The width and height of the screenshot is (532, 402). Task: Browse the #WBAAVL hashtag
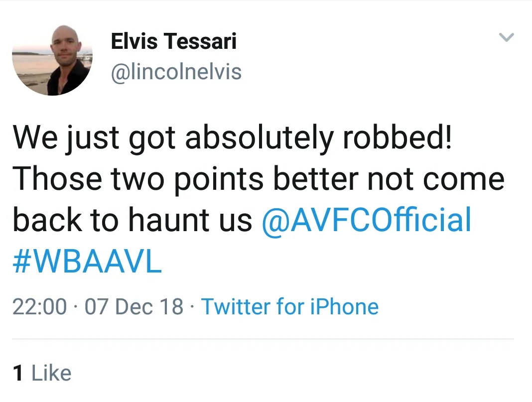click(87, 262)
